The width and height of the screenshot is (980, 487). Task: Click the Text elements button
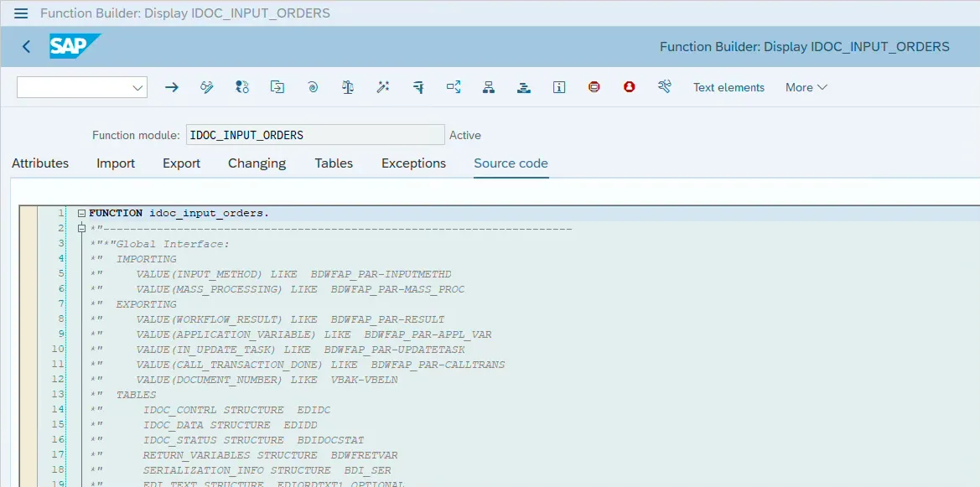pyautogui.click(x=729, y=87)
